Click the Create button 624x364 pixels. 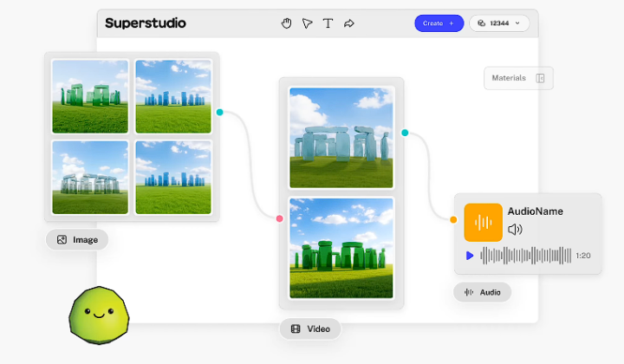(x=439, y=23)
